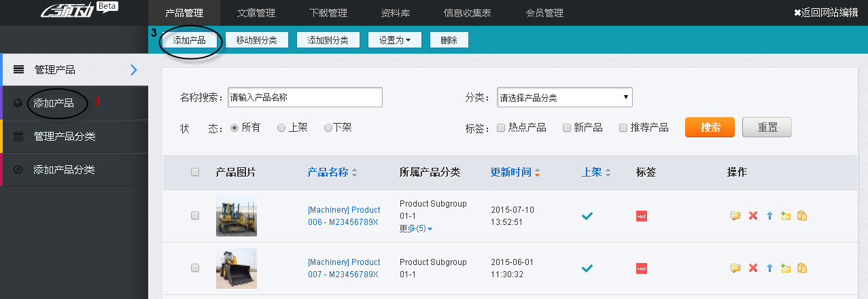Click the bulldozer thumbnail of Product 006
868x299 pixels.
237,216
